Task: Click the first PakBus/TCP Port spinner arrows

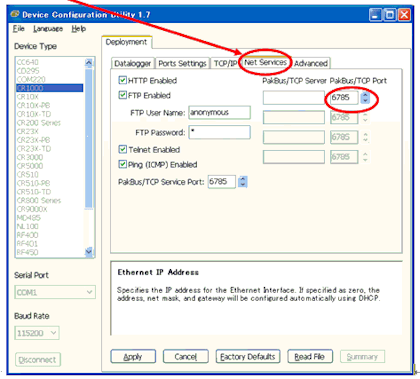Action: tap(365, 98)
